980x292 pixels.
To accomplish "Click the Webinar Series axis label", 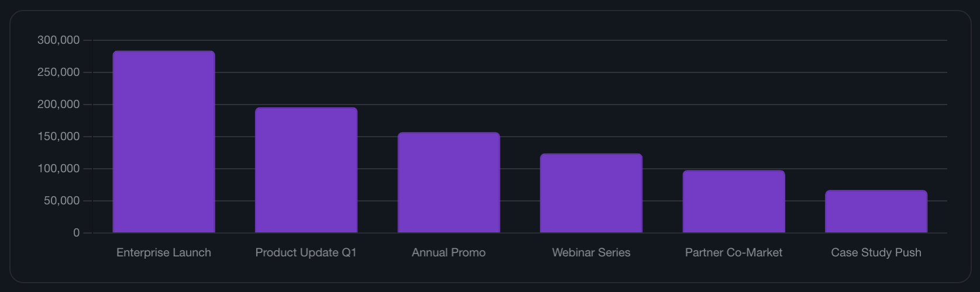I will (x=591, y=252).
